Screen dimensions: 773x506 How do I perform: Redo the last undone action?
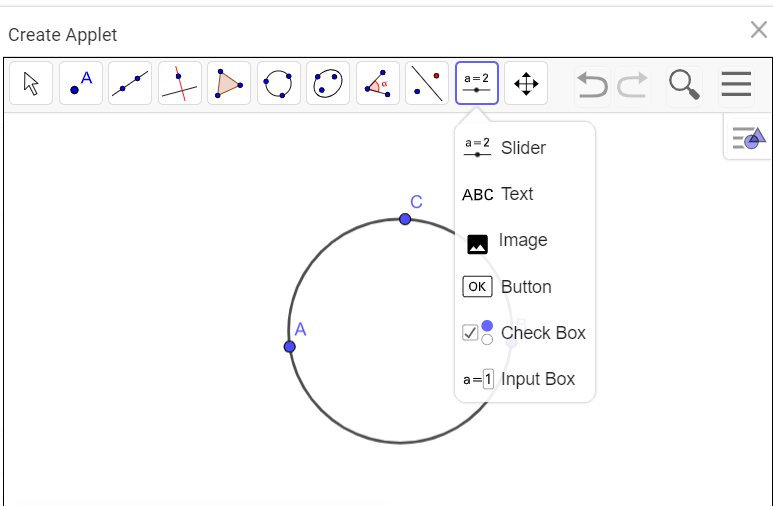click(x=632, y=85)
